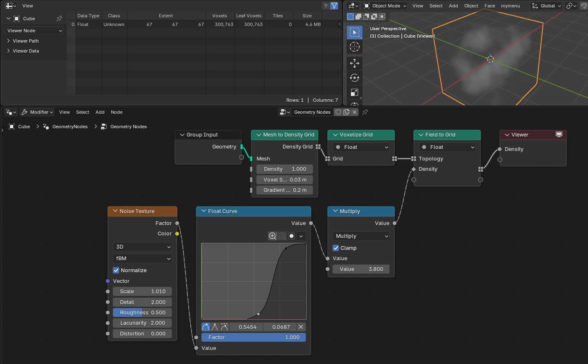Select the Move tool in viewport

(x=355, y=63)
